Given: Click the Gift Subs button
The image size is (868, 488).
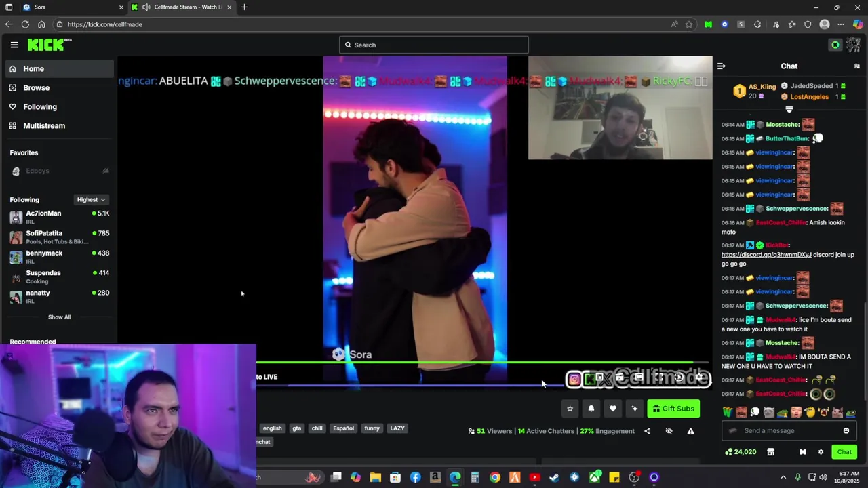Looking at the screenshot, I should coord(673,409).
